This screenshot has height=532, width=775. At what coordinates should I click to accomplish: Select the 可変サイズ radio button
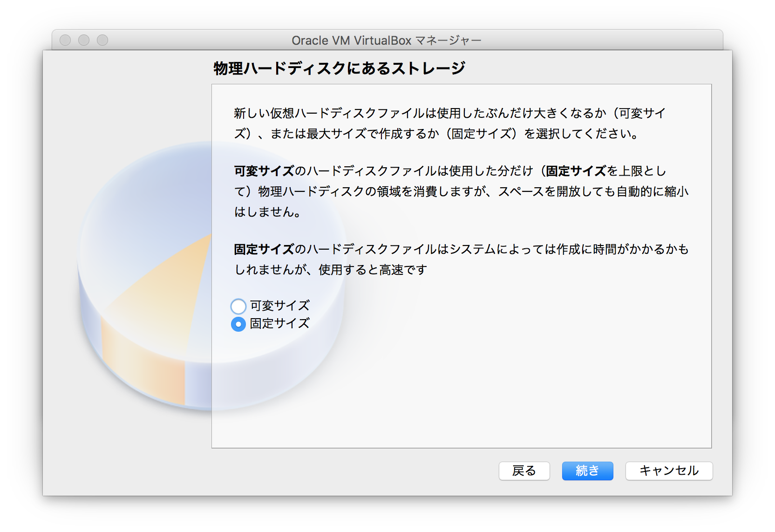[x=238, y=306]
